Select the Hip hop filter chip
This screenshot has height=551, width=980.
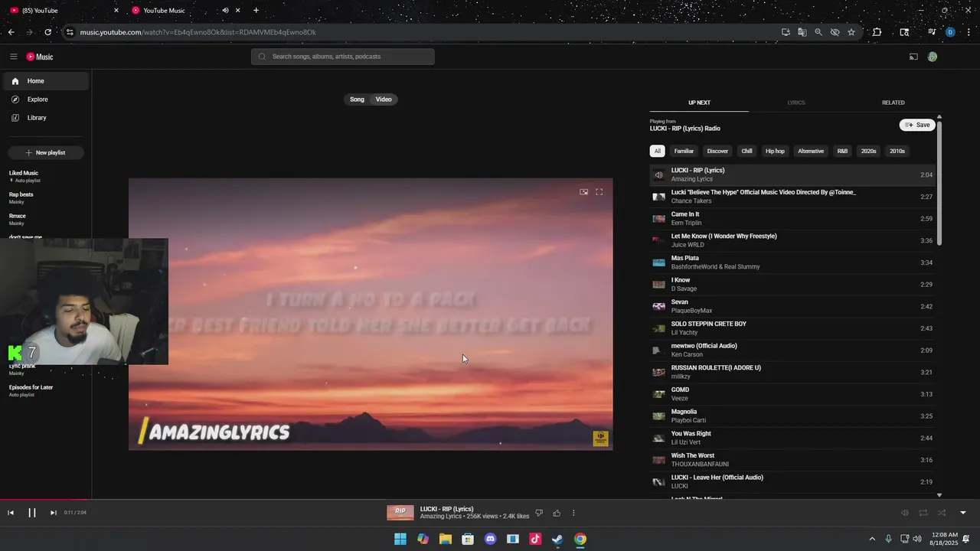click(775, 152)
